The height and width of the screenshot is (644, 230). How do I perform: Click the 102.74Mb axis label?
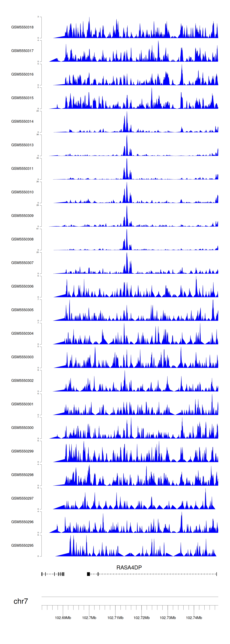pos(194,618)
